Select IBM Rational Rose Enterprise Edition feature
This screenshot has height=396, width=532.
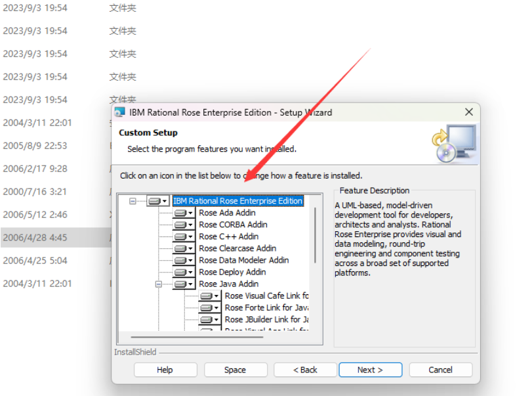point(238,201)
